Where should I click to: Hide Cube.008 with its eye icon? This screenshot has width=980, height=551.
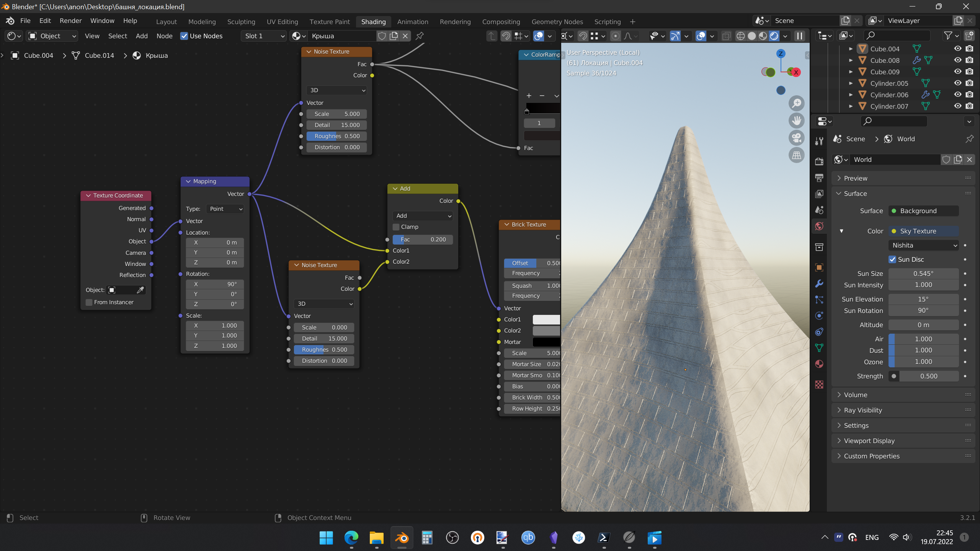957,60
